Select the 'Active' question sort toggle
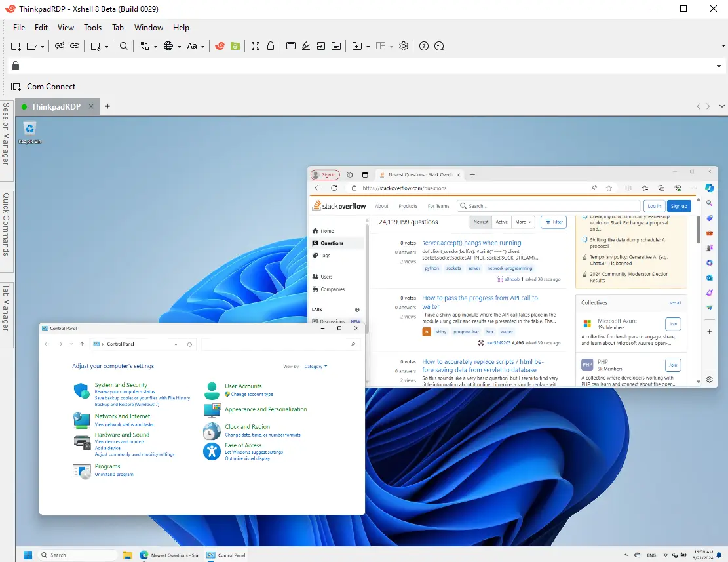The image size is (728, 562). tap(501, 222)
